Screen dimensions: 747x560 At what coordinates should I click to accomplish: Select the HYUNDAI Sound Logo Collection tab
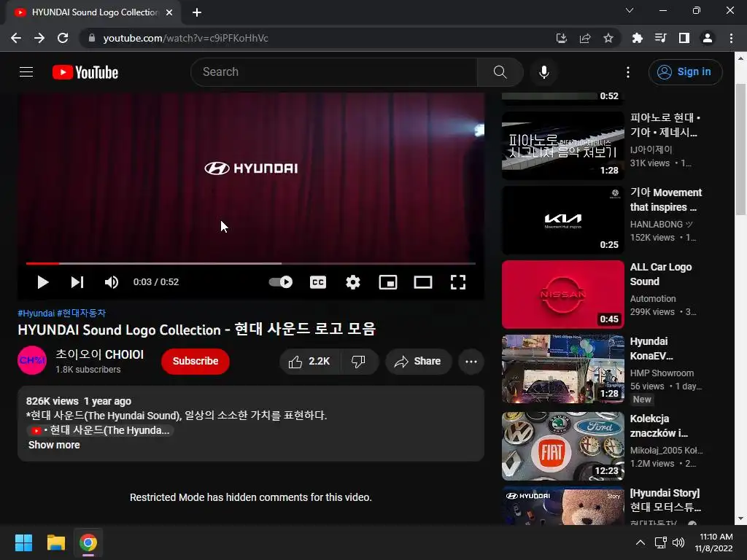tap(93, 12)
